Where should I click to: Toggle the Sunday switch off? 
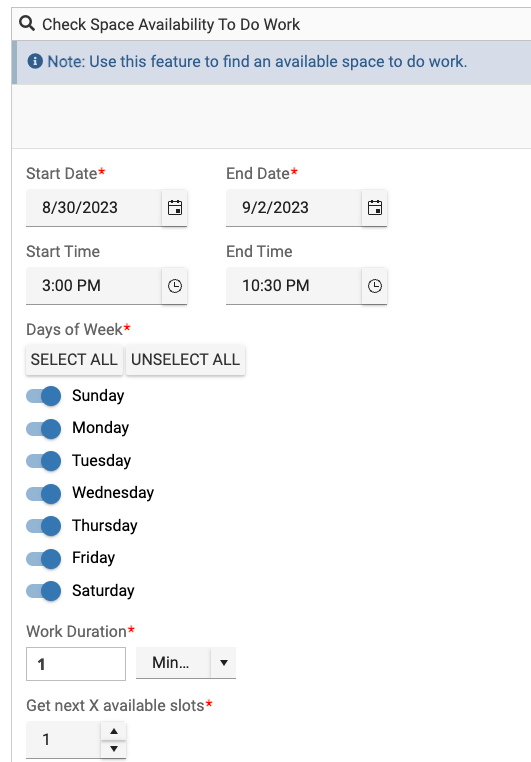pos(44,396)
